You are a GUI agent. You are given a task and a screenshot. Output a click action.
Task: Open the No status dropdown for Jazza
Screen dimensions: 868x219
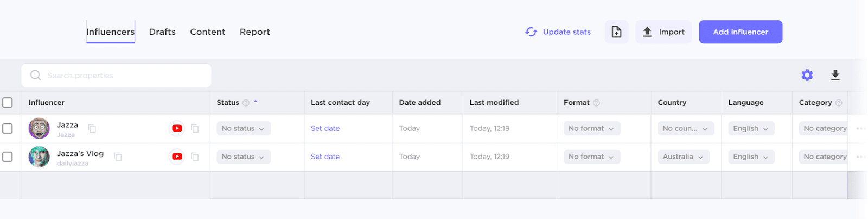(x=243, y=128)
